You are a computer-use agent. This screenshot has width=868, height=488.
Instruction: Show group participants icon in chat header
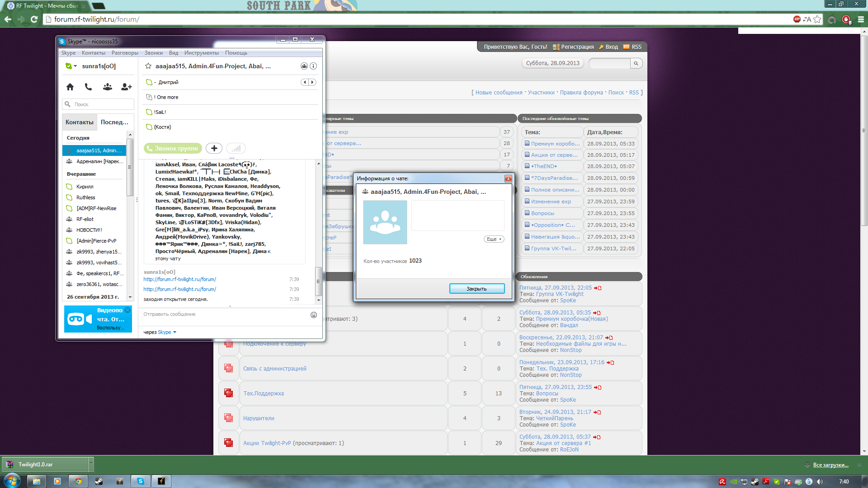304,66
